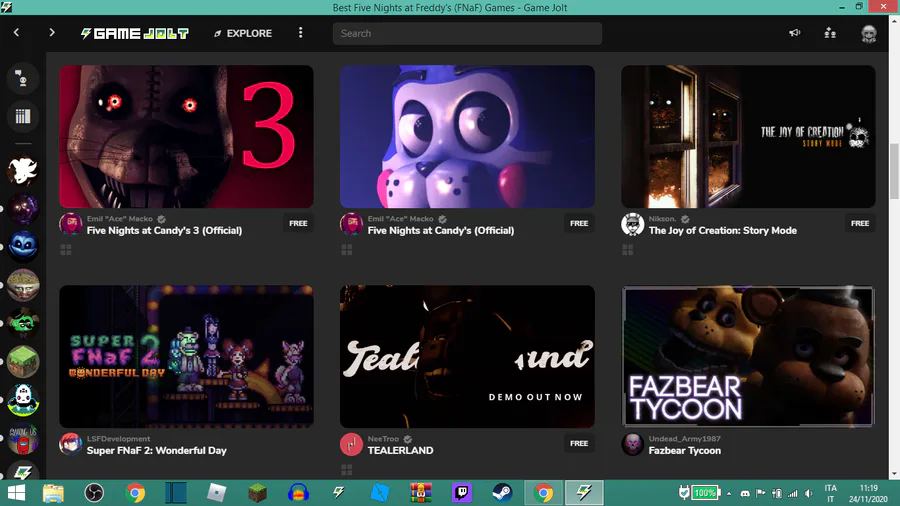
Task: Go forward with the right arrow
Action: click(x=52, y=33)
